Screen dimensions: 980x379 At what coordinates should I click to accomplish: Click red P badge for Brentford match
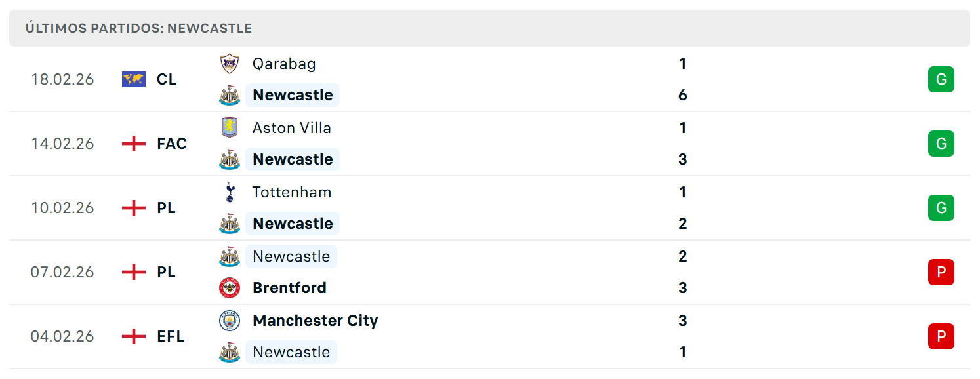tap(941, 272)
